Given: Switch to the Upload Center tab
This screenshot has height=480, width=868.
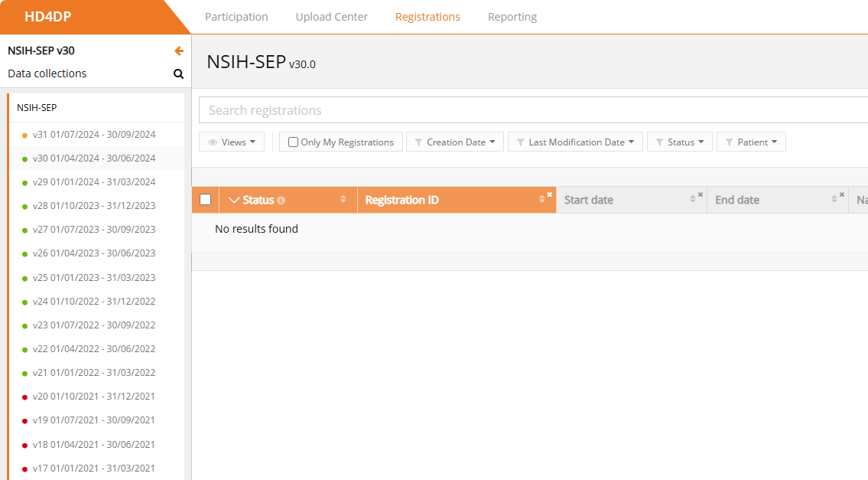Looking at the screenshot, I should coord(331,17).
